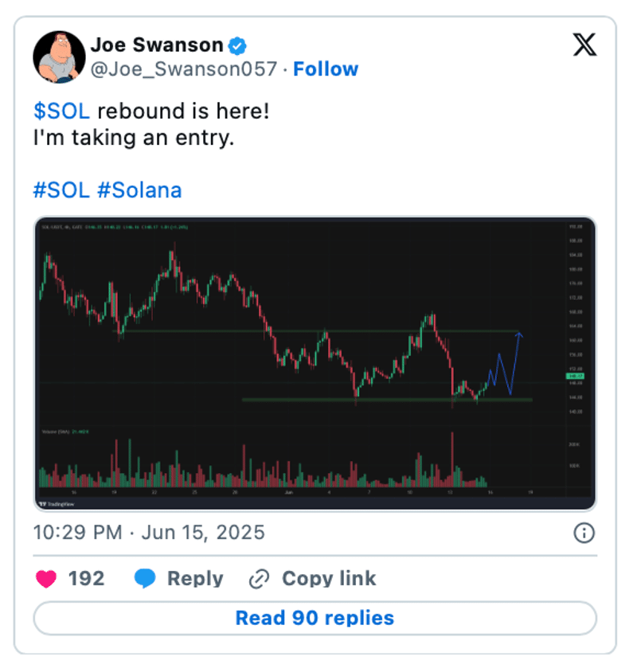Open the @Joe_Swanson057 handle link
The height and width of the screenshot is (672, 637).
point(183,69)
